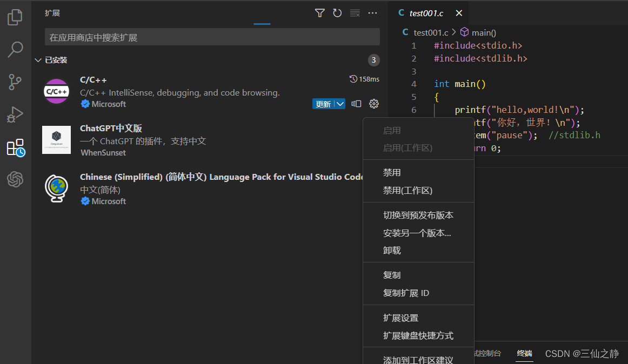Open the ChatGPT sidebar icon
The height and width of the screenshot is (364, 628).
(15, 179)
